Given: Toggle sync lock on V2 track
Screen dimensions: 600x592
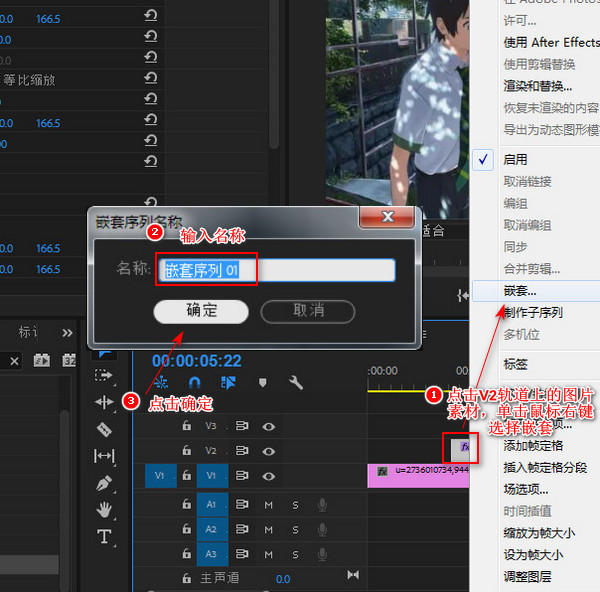Looking at the screenshot, I should (242, 451).
